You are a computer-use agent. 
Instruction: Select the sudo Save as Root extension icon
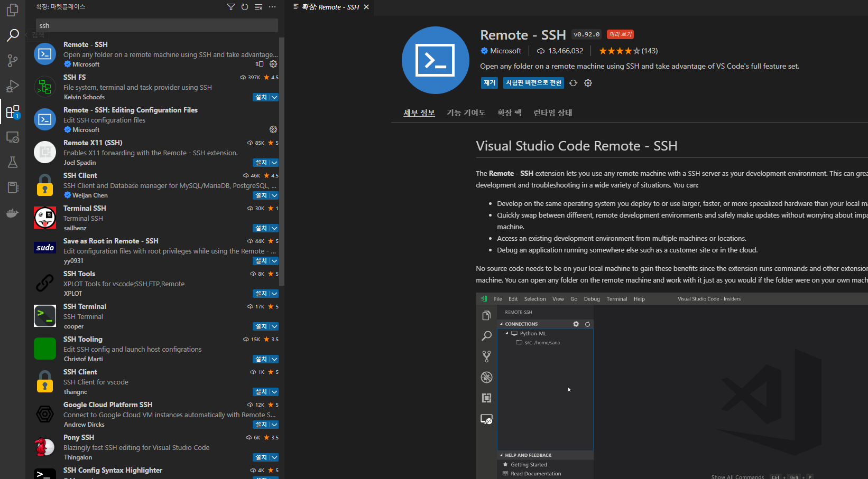(x=45, y=248)
